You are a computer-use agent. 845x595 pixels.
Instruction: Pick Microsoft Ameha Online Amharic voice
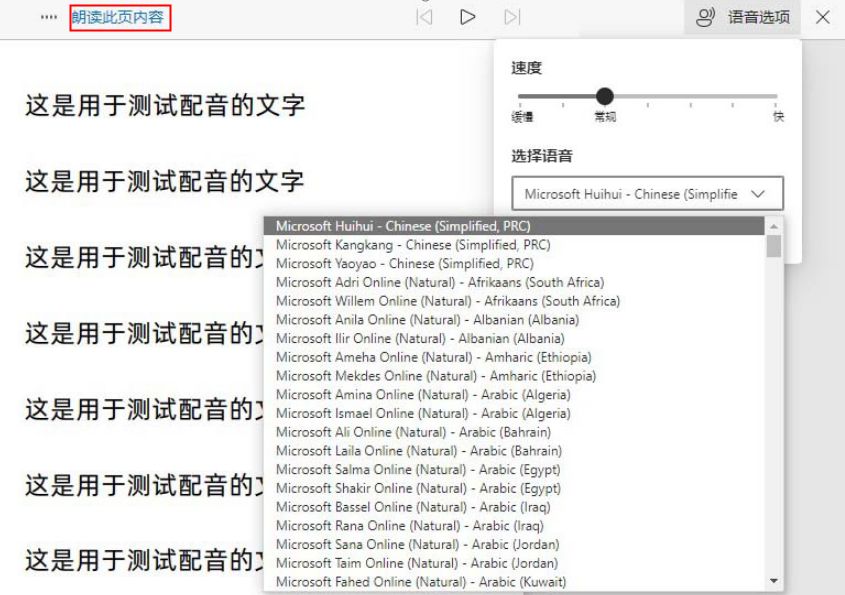514,357
